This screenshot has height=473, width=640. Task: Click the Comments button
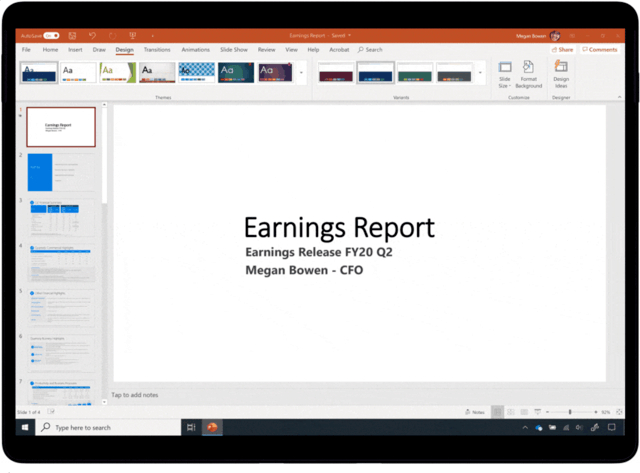pos(600,49)
